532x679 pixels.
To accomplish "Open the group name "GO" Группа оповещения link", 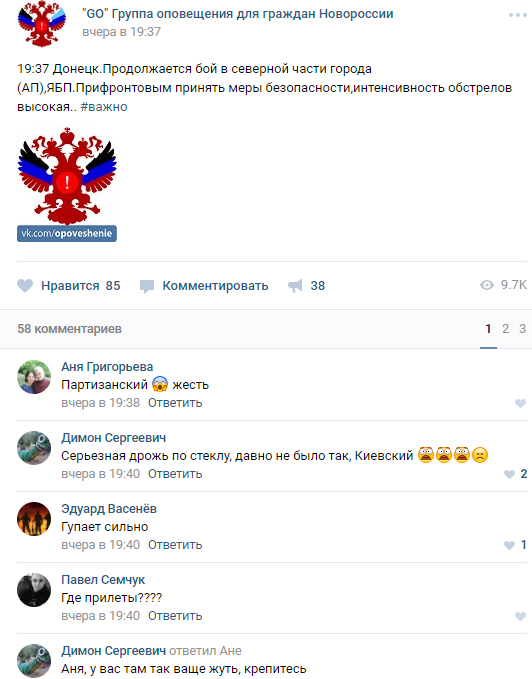I will click(238, 14).
